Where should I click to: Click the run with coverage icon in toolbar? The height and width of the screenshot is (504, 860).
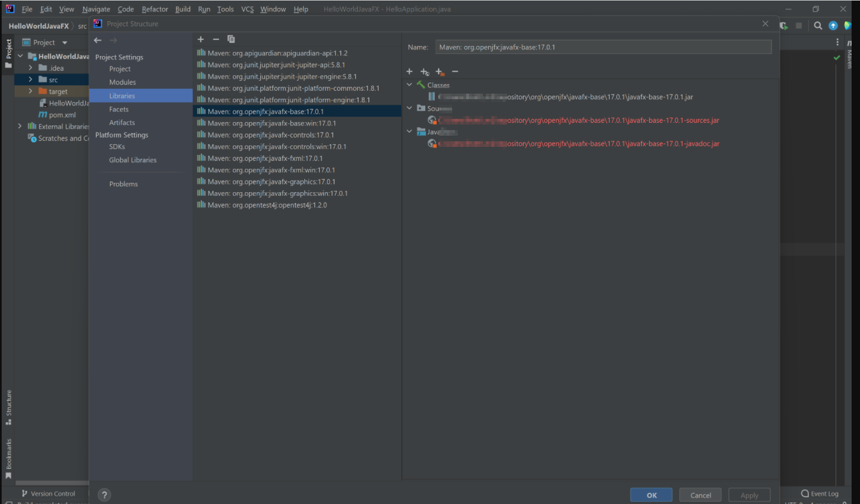(784, 26)
